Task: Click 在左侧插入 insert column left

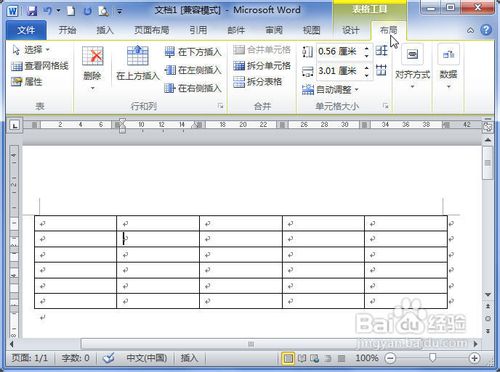Action: pyautogui.click(x=193, y=70)
